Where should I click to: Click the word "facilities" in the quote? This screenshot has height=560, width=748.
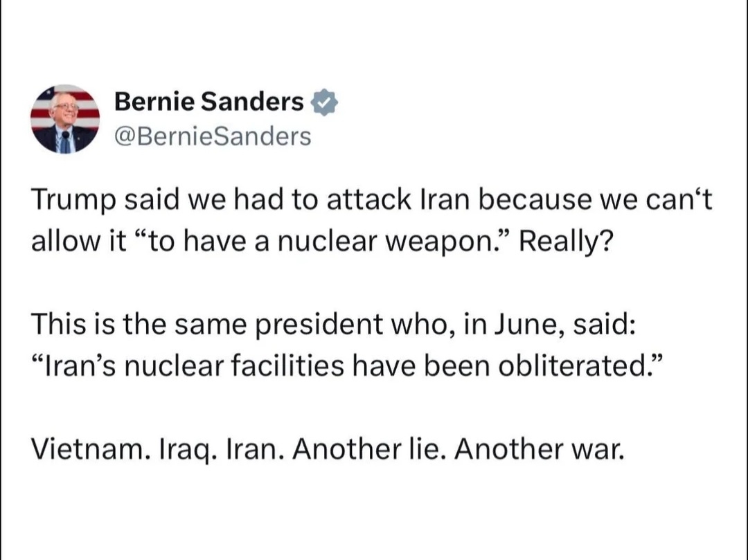tap(286, 366)
